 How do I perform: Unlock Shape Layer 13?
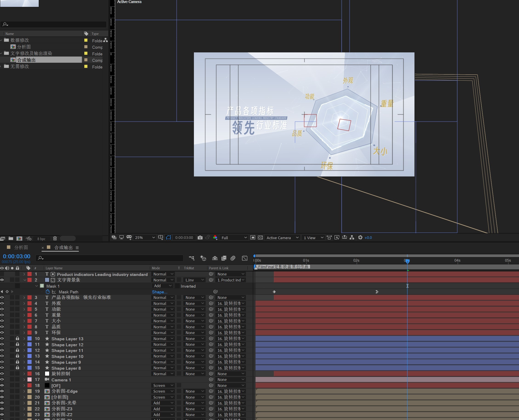pyautogui.click(x=17, y=338)
